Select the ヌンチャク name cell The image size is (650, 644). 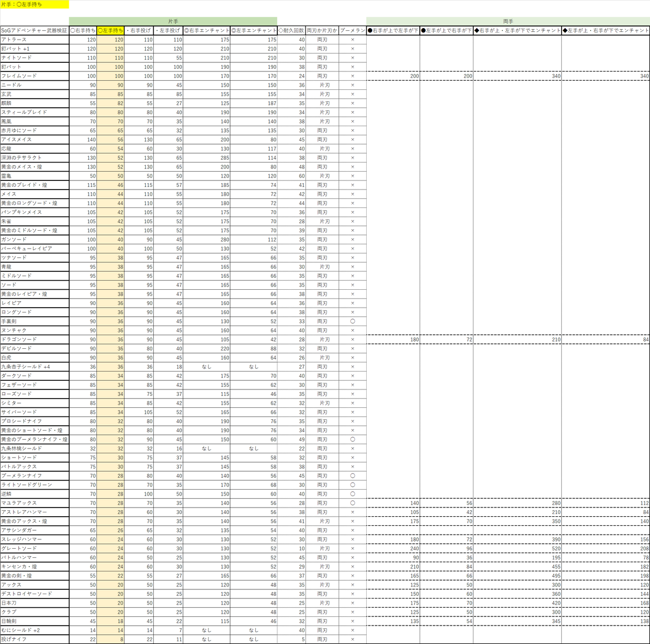(x=35, y=330)
